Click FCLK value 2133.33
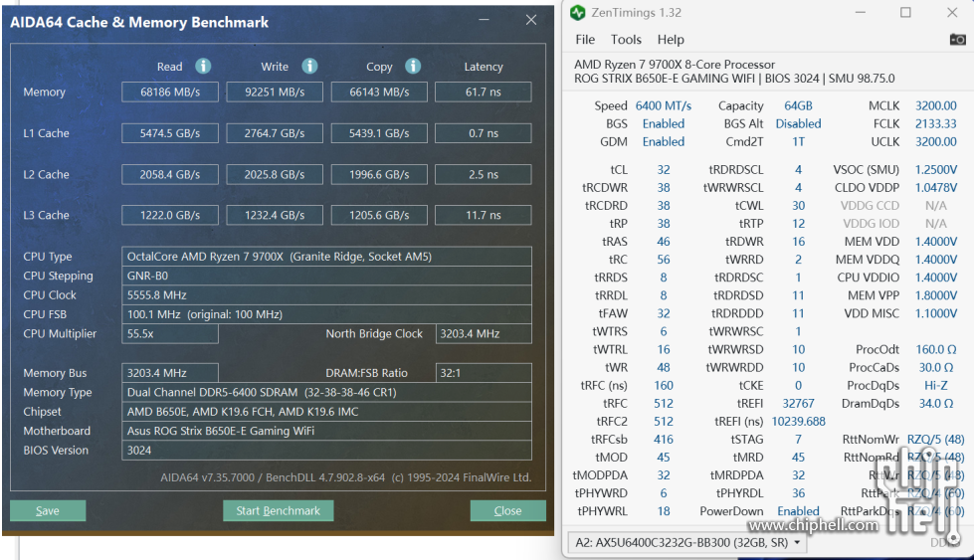Screen dimensions: 974x560 (935, 123)
